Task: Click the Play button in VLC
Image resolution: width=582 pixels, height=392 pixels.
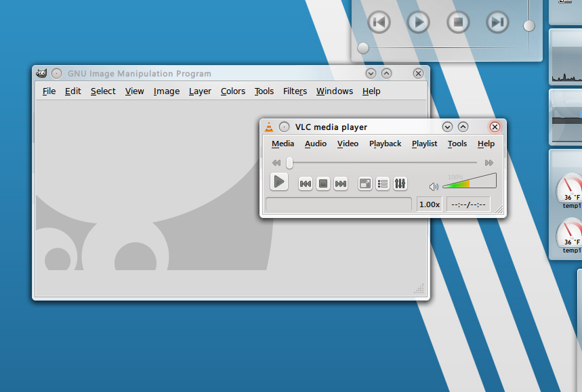Action: point(279,182)
